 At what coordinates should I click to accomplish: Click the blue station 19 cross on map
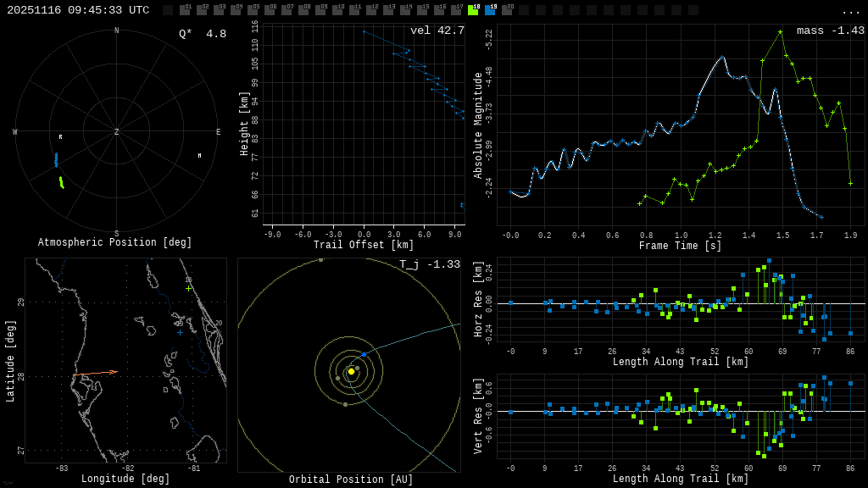180,332
